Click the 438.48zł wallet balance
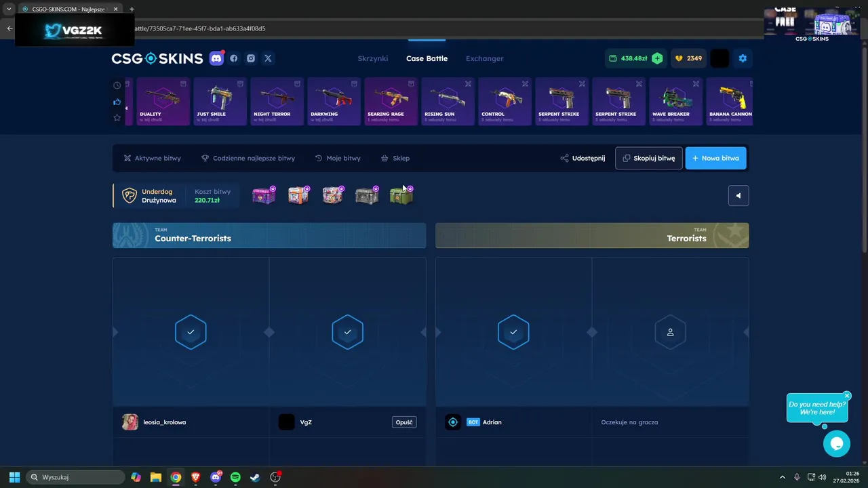This screenshot has height=488, width=868. (629, 58)
